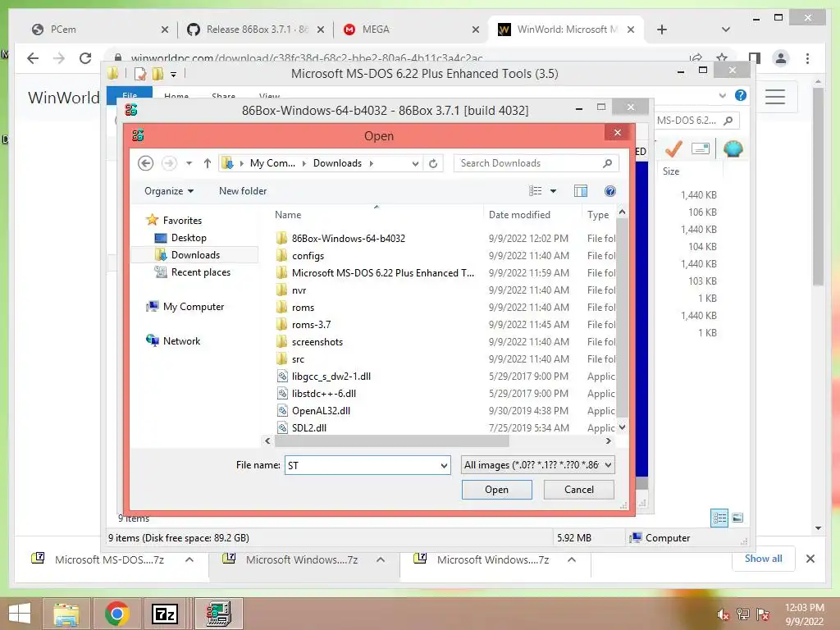Select Recent places in Favorites
Screen dimensions: 840x630
[x=201, y=272]
